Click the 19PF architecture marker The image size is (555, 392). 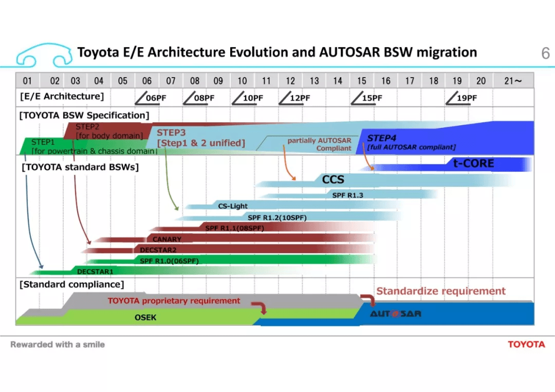[x=461, y=98]
